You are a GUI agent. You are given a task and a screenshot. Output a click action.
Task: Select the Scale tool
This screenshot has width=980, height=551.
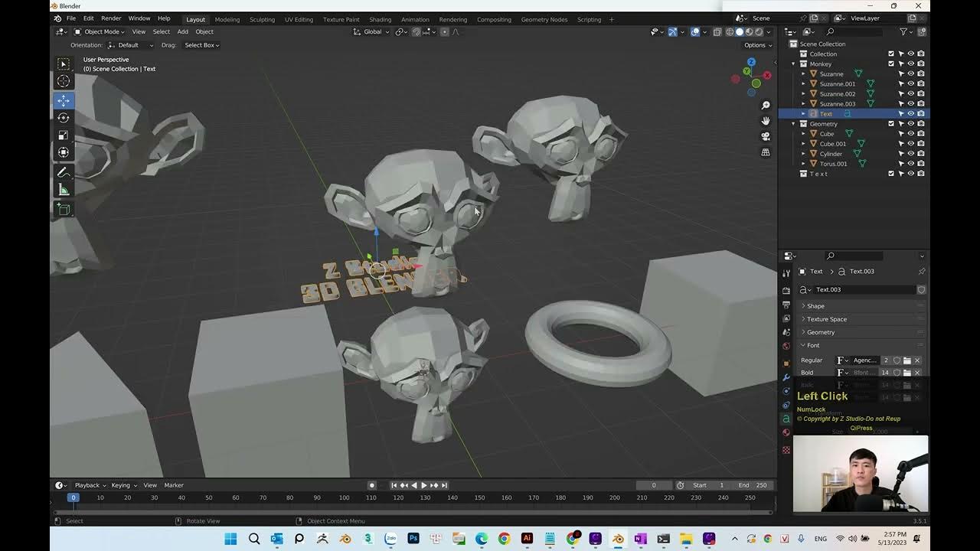click(64, 135)
